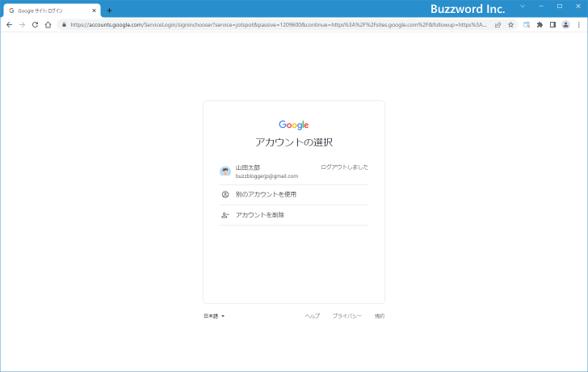Open the home page via the house icon

(x=48, y=25)
